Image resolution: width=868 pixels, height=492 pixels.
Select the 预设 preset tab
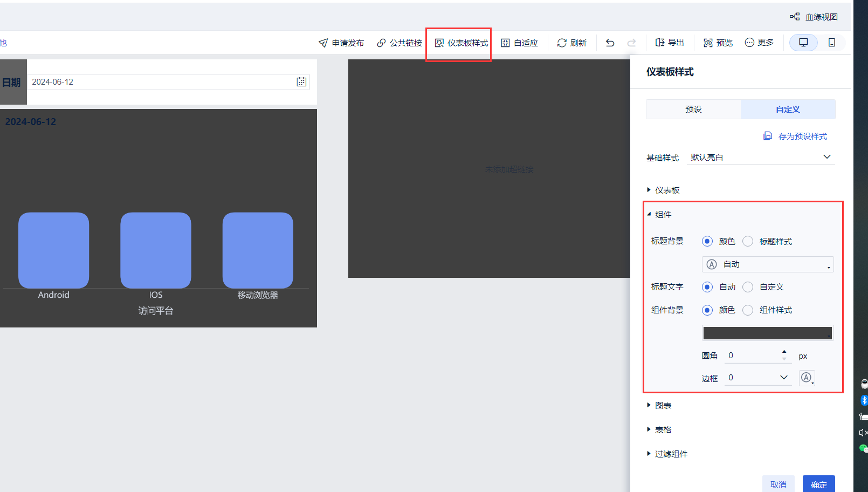tap(693, 109)
